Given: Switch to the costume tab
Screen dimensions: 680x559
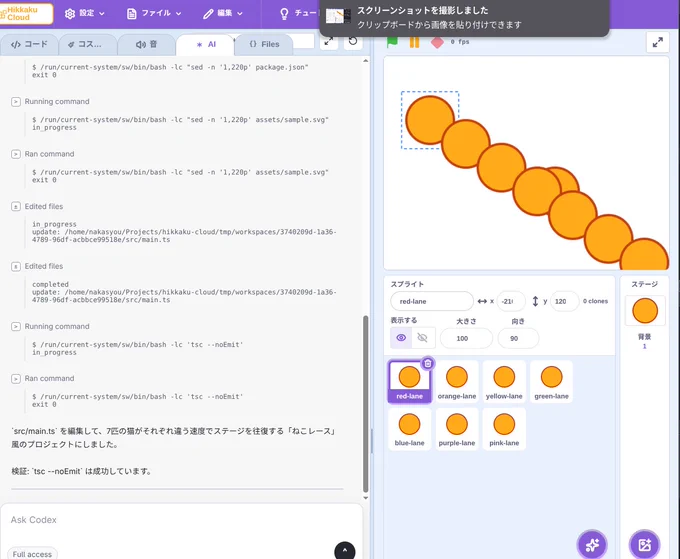Looking at the screenshot, I should 88,44.
